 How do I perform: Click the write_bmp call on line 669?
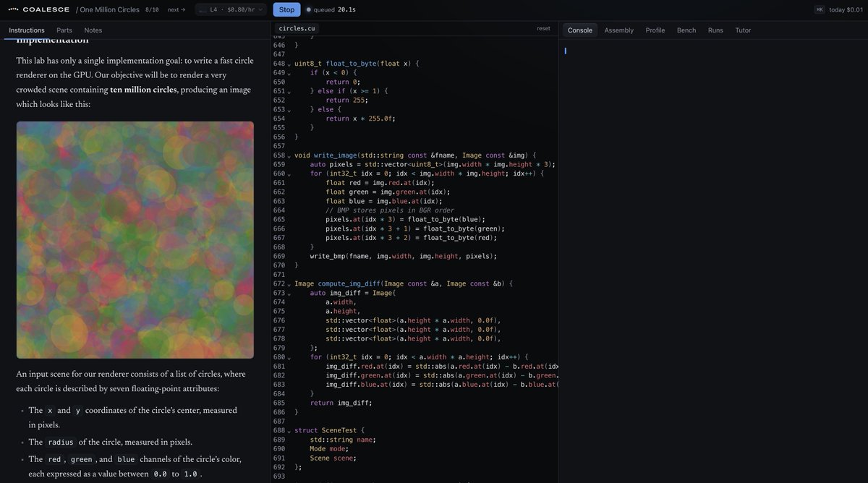[404, 256]
